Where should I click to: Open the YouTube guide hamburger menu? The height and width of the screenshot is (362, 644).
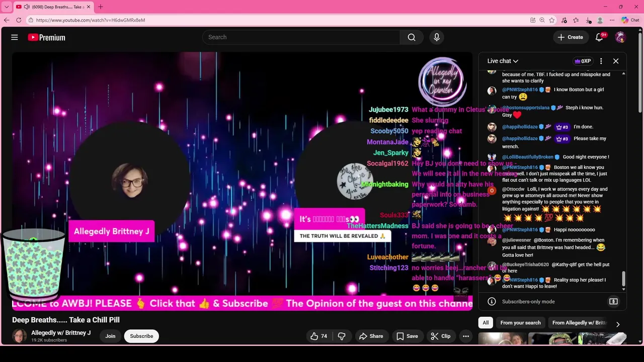click(15, 37)
